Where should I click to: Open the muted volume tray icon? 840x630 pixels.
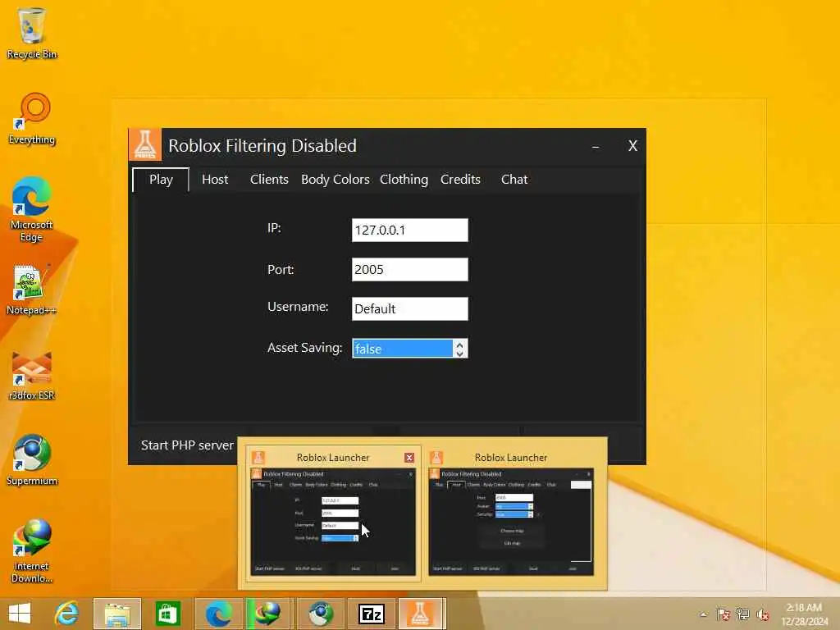click(763, 614)
